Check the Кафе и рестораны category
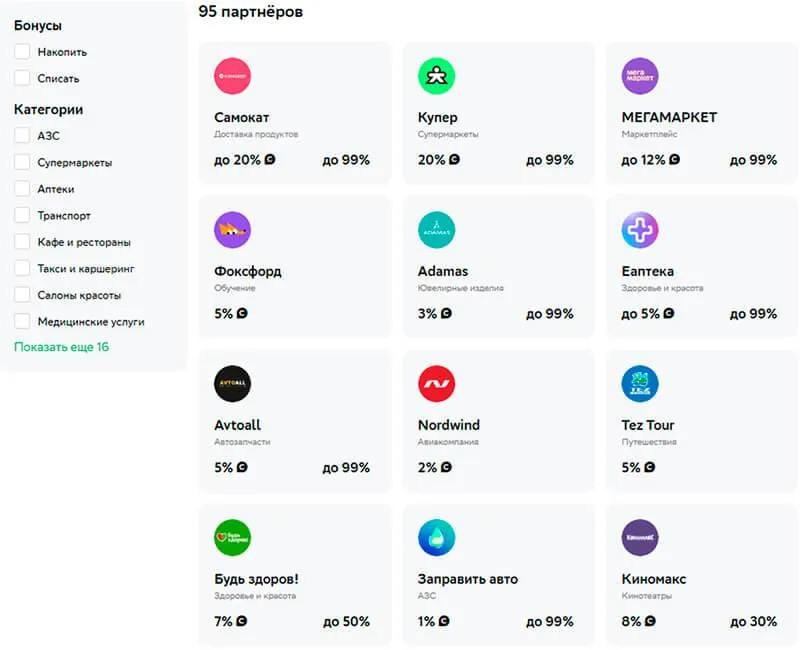800x650 pixels. pyautogui.click(x=22, y=241)
